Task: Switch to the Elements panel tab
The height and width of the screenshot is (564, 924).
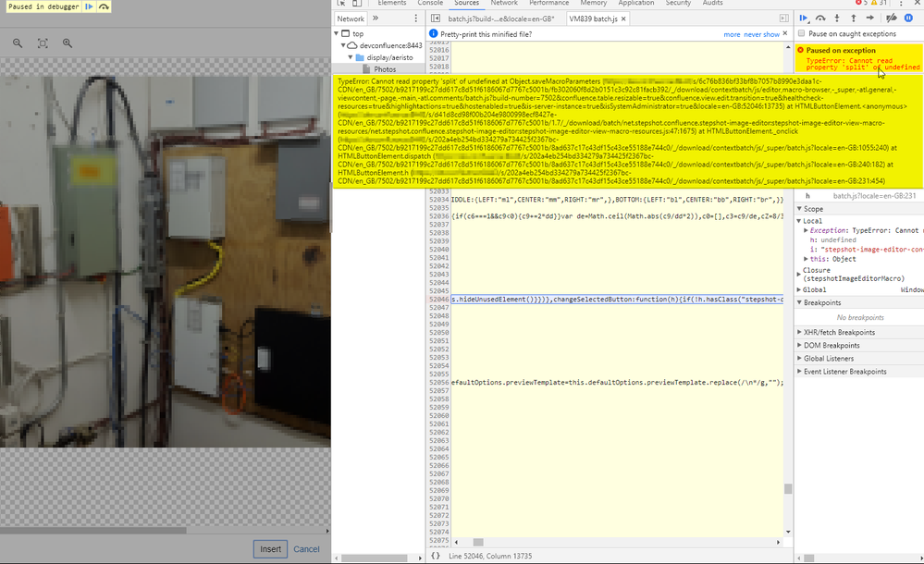Action: click(392, 3)
